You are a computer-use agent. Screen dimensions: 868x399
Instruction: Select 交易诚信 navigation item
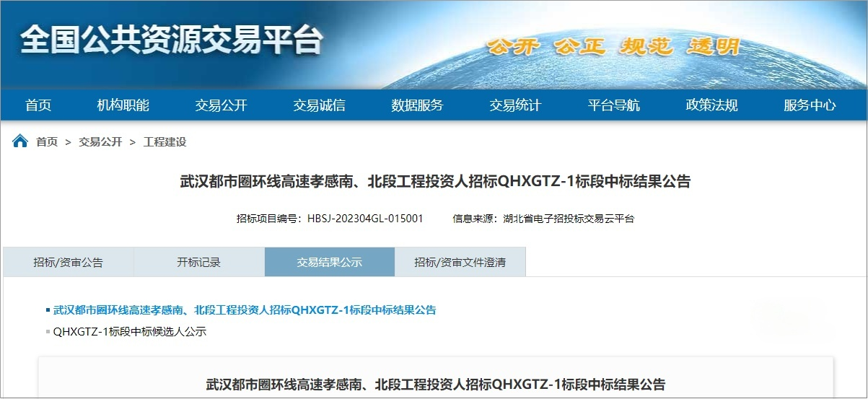tap(319, 105)
